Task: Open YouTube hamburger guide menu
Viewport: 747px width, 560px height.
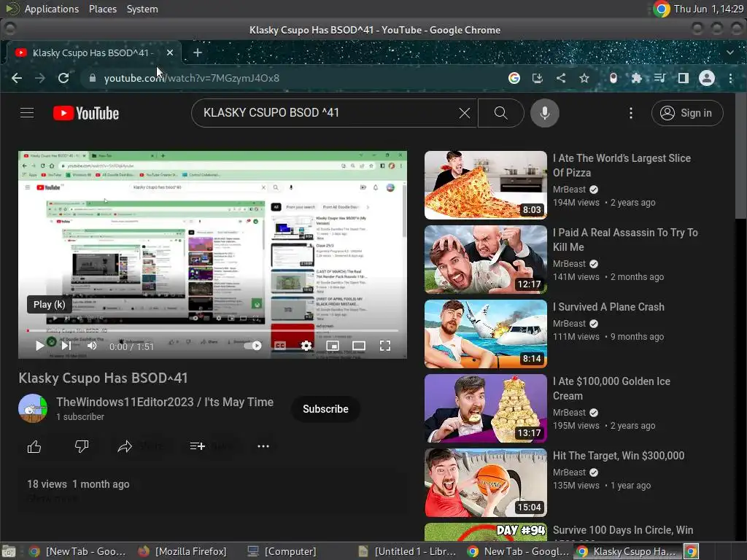Action: [27, 113]
